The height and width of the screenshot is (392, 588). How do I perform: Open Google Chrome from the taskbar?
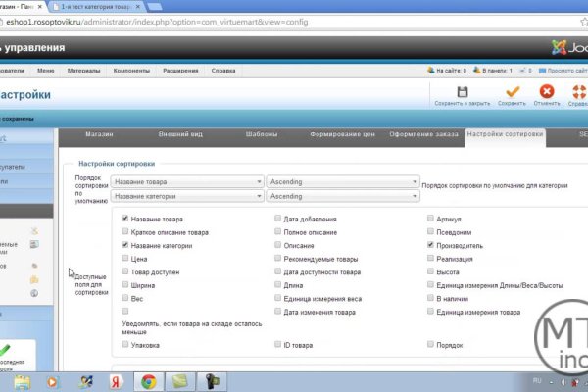click(149, 380)
